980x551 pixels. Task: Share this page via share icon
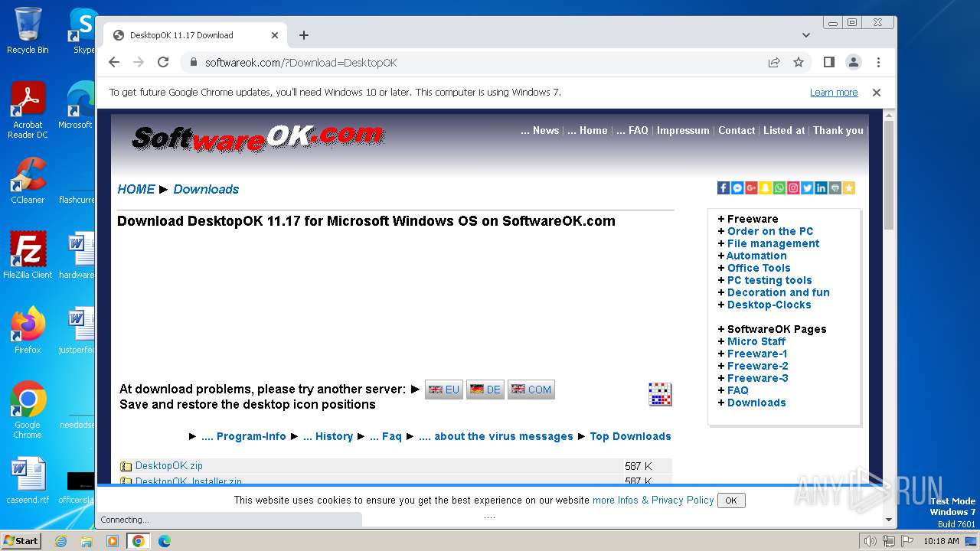[774, 63]
